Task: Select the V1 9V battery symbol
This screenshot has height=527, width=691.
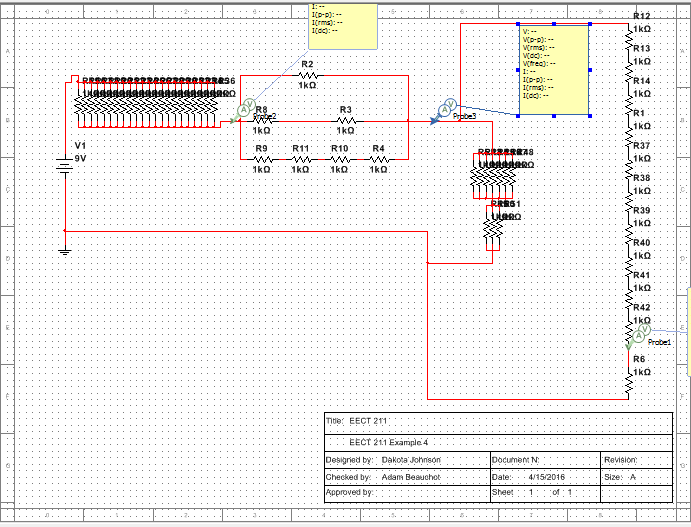Action: [65, 168]
